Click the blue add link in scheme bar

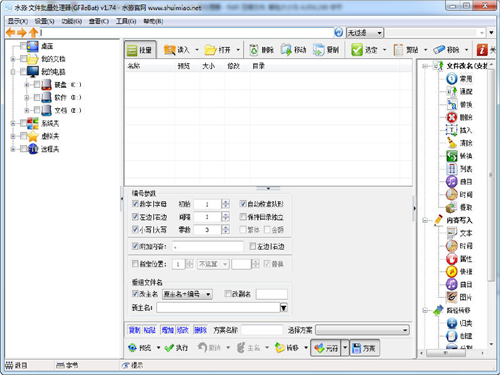[x=168, y=330]
